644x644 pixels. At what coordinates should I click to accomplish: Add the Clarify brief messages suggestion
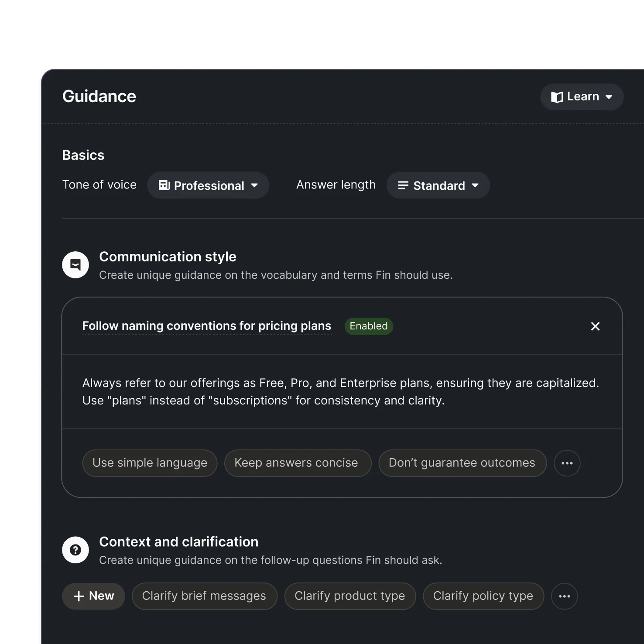tap(204, 596)
